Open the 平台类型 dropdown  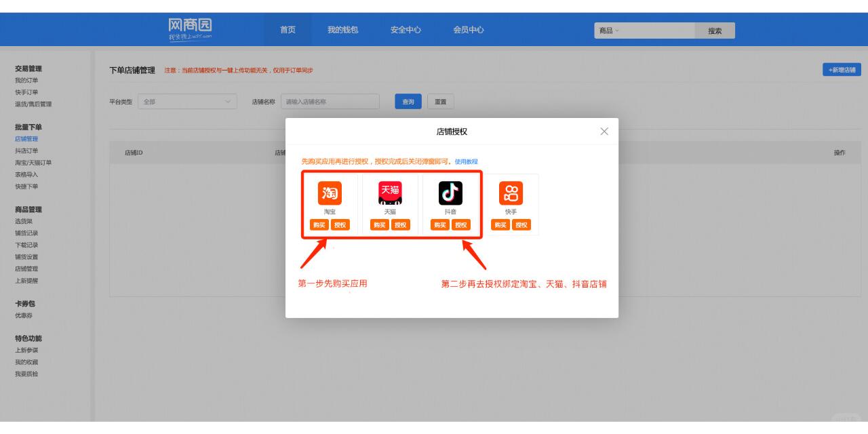coord(187,102)
